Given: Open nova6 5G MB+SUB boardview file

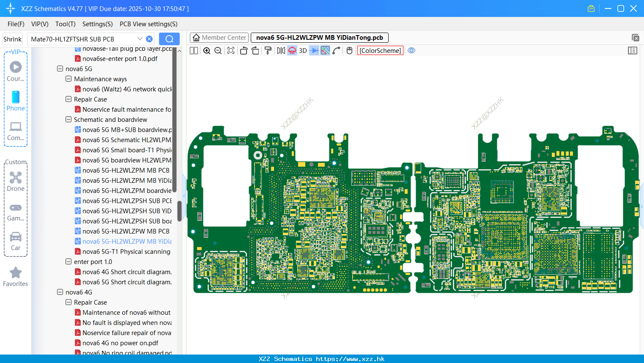Looking at the screenshot, I should point(123,129).
